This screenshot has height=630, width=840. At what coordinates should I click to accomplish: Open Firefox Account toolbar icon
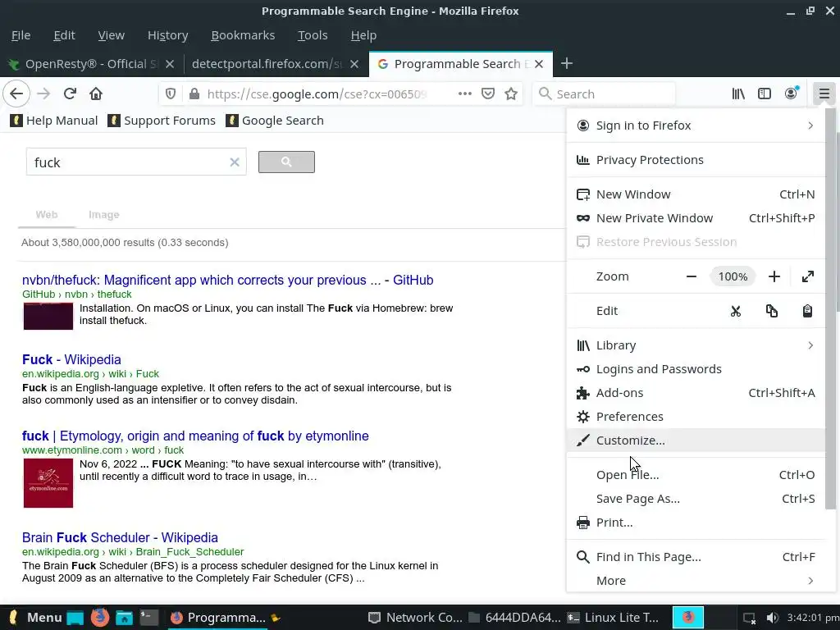(792, 94)
